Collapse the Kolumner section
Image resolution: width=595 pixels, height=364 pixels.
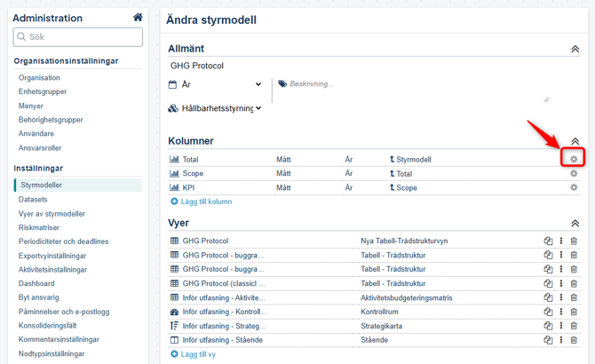pyautogui.click(x=575, y=141)
